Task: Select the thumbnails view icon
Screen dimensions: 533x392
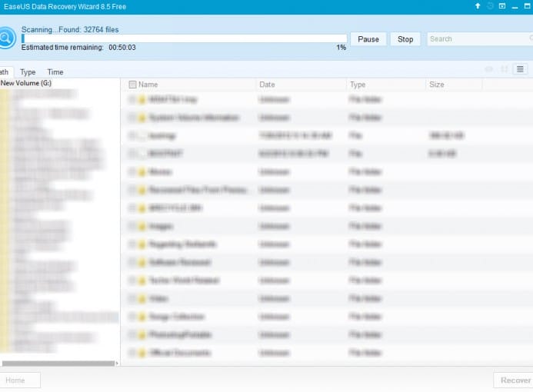Action: (x=504, y=69)
